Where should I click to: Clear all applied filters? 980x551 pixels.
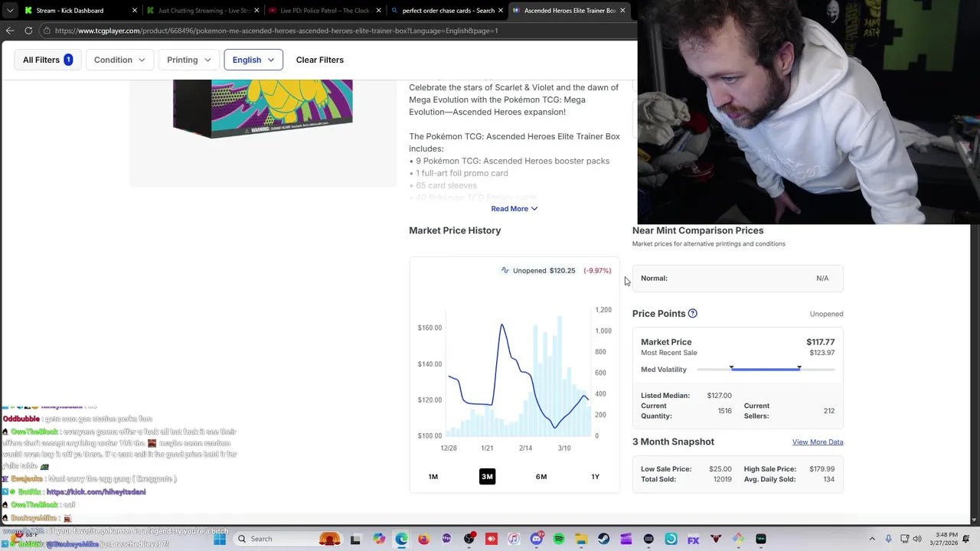pyautogui.click(x=319, y=60)
